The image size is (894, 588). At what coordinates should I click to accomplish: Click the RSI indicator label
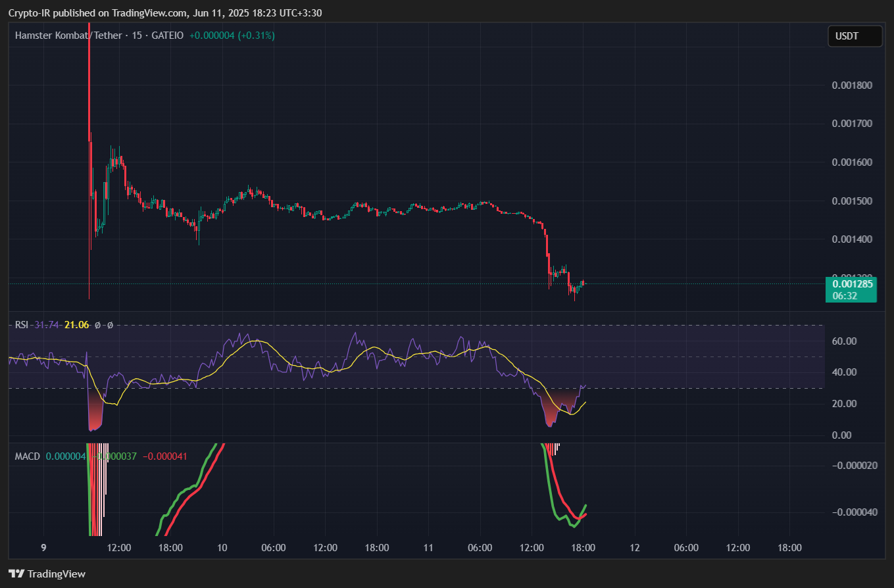tap(22, 325)
